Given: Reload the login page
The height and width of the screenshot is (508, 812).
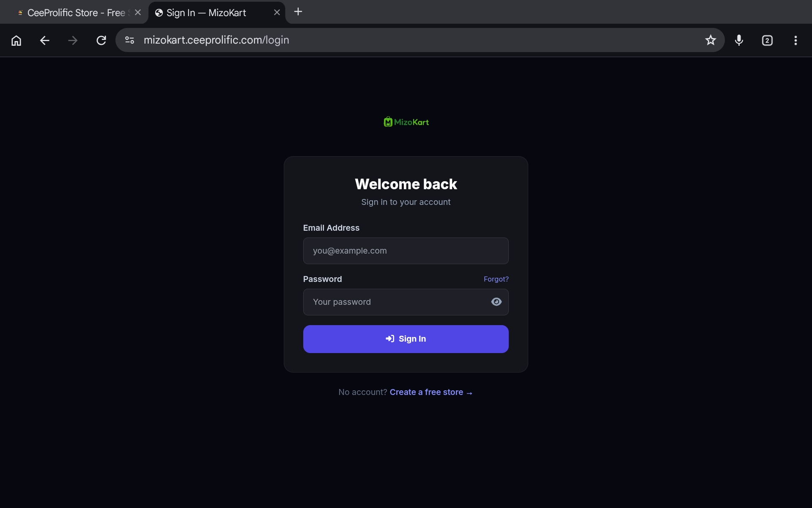Looking at the screenshot, I should pyautogui.click(x=101, y=40).
